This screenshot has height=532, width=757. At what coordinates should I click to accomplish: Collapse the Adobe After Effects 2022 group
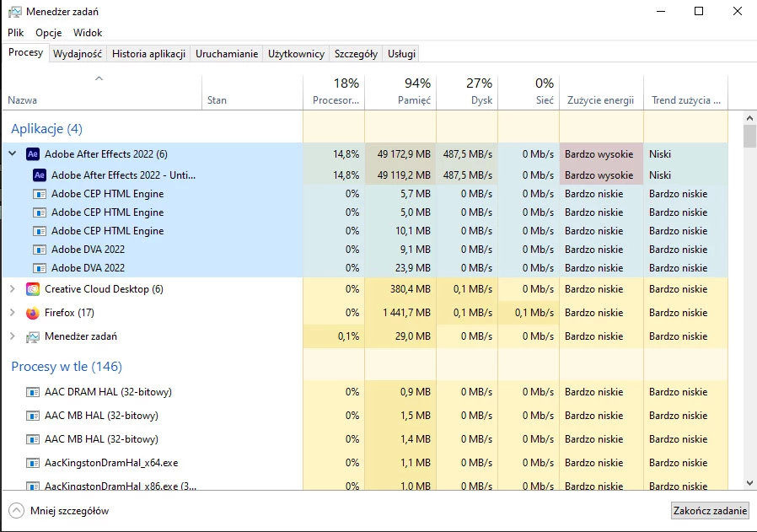[13, 154]
